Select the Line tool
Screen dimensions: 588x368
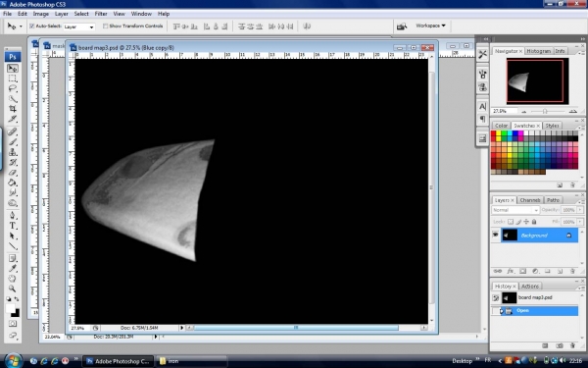click(13, 246)
